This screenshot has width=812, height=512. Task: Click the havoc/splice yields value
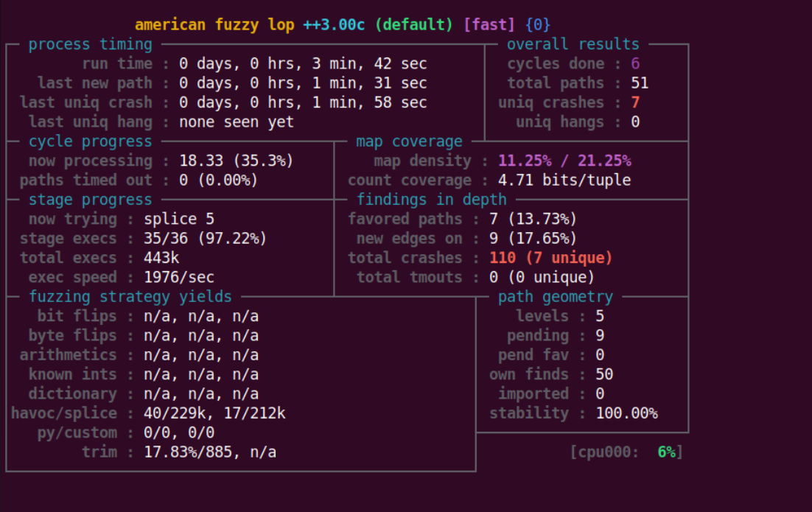214,413
